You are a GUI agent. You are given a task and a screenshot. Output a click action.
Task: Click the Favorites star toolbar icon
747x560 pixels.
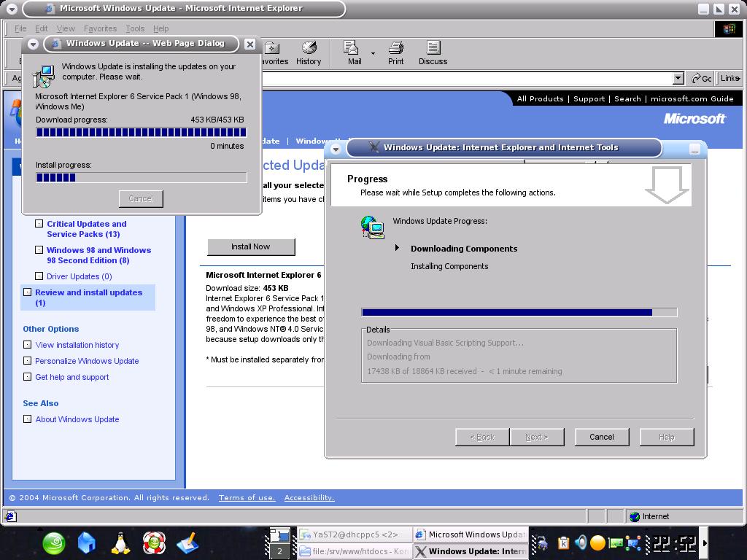272,47
